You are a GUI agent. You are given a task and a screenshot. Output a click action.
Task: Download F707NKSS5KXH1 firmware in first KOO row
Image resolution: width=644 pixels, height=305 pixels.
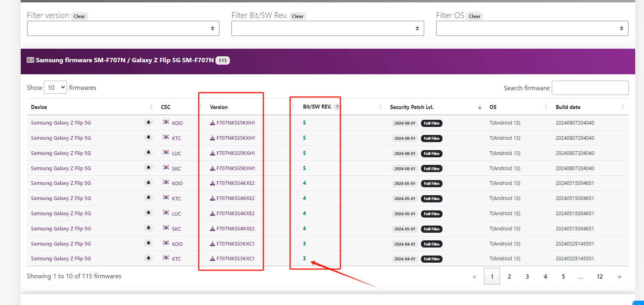click(233, 123)
